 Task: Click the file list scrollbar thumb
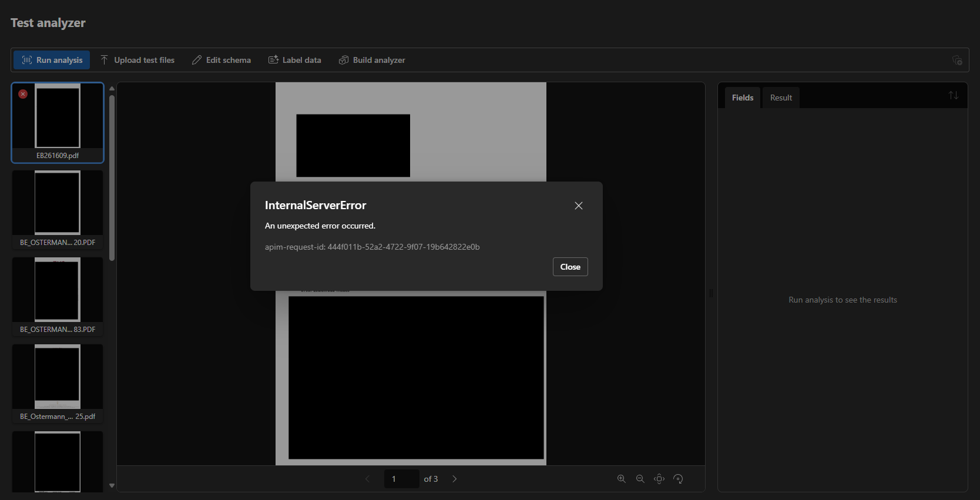coord(112,178)
